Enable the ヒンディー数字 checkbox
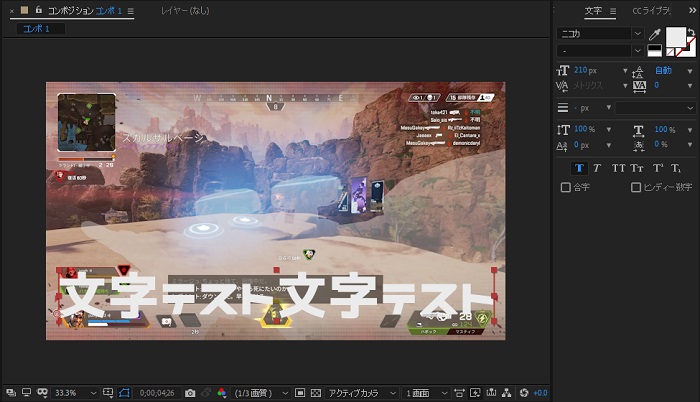This screenshot has width=700, height=402. coord(636,187)
